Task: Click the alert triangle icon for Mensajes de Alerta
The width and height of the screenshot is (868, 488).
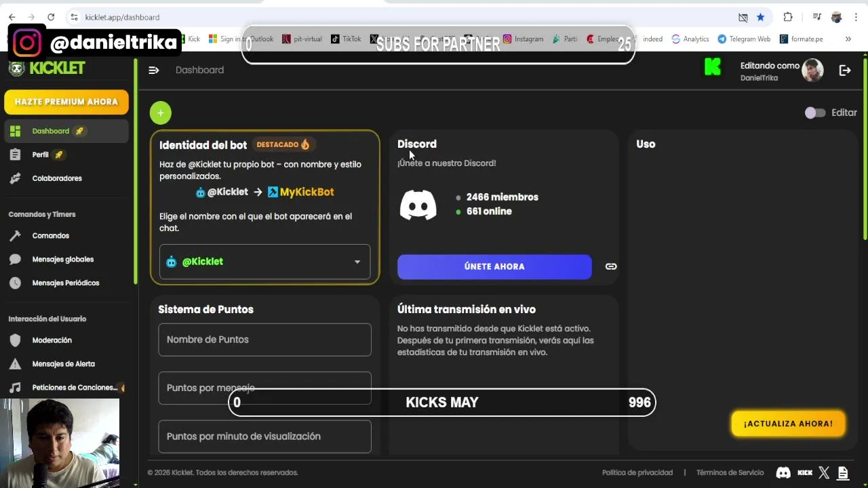Action: (15, 364)
